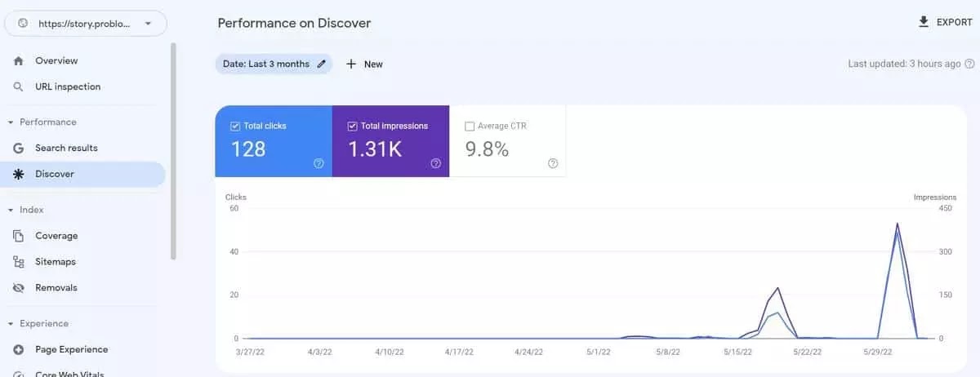The height and width of the screenshot is (377, 980).
Task: Open the property selector dropdown arrow
Action: tap(148, 24)
